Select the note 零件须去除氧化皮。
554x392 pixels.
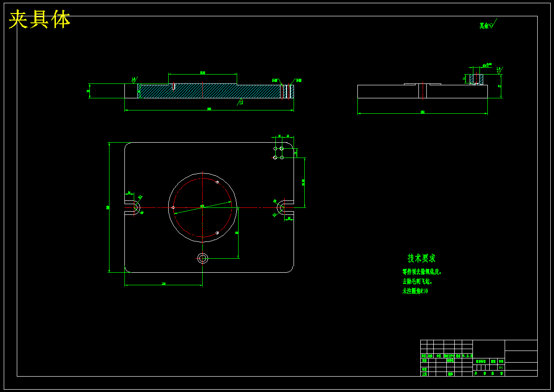coord(422,272)
